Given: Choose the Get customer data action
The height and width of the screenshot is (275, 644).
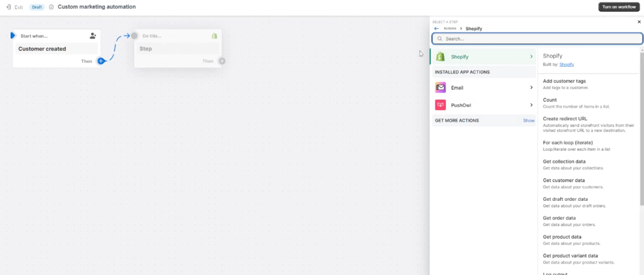Looking at the screenshot, I should point(588,183).
